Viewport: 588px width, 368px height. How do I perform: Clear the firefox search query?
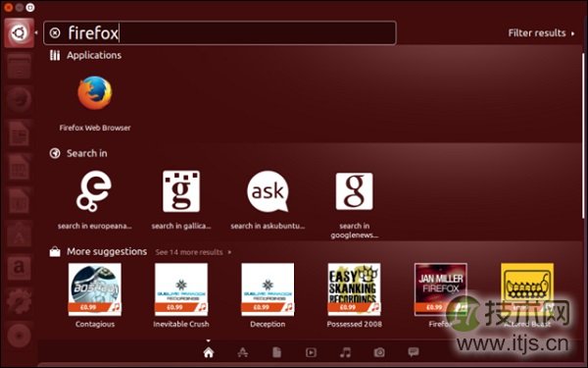coord(55,33)
